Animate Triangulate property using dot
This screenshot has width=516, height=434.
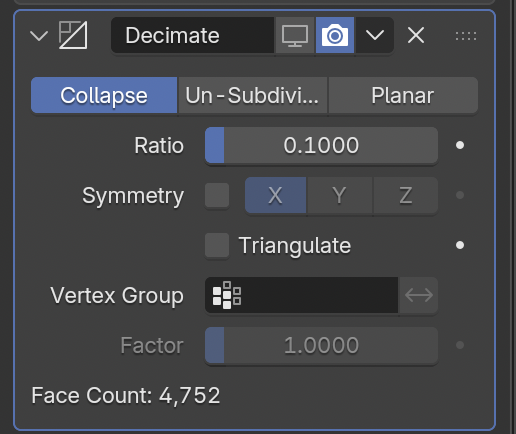[460, 245]
